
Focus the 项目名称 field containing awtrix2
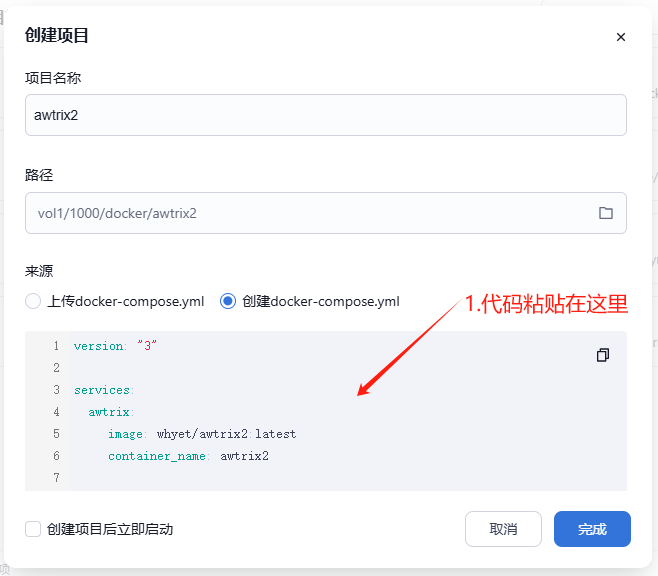click(325, 115)
